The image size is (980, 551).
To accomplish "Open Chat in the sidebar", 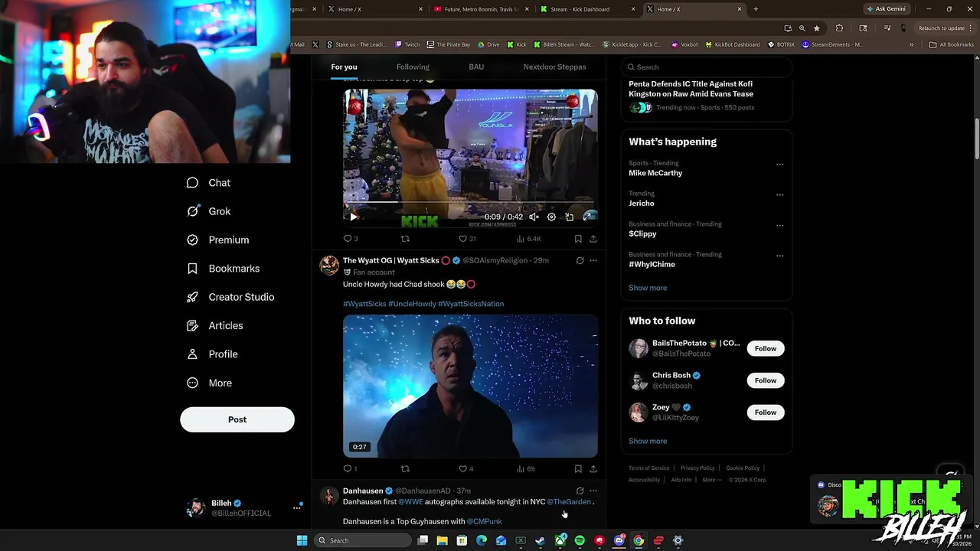I will [x=208, y=183].
